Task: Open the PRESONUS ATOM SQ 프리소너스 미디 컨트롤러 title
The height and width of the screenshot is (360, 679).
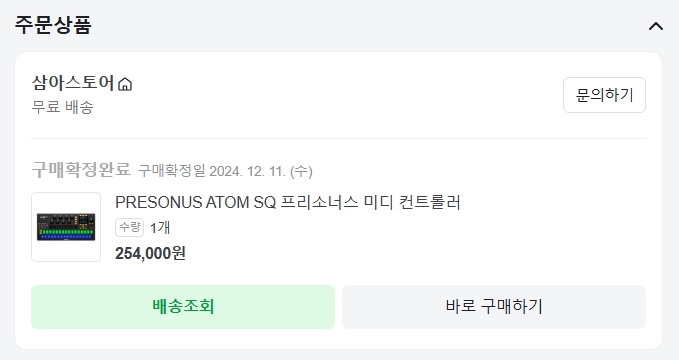Action: tap(288, 202)
